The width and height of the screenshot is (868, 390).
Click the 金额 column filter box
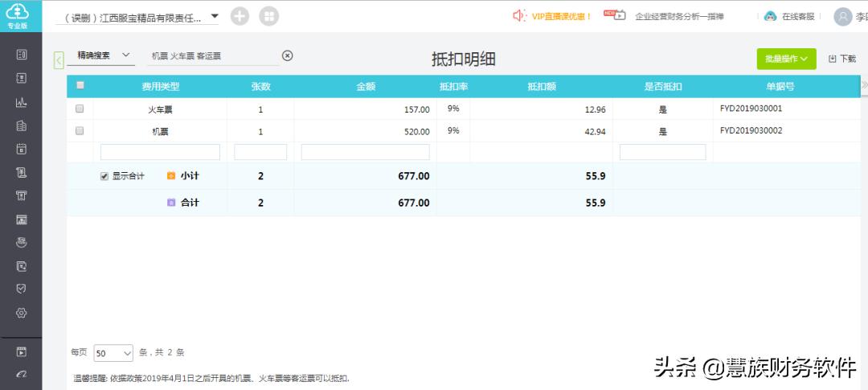point(366,152)
